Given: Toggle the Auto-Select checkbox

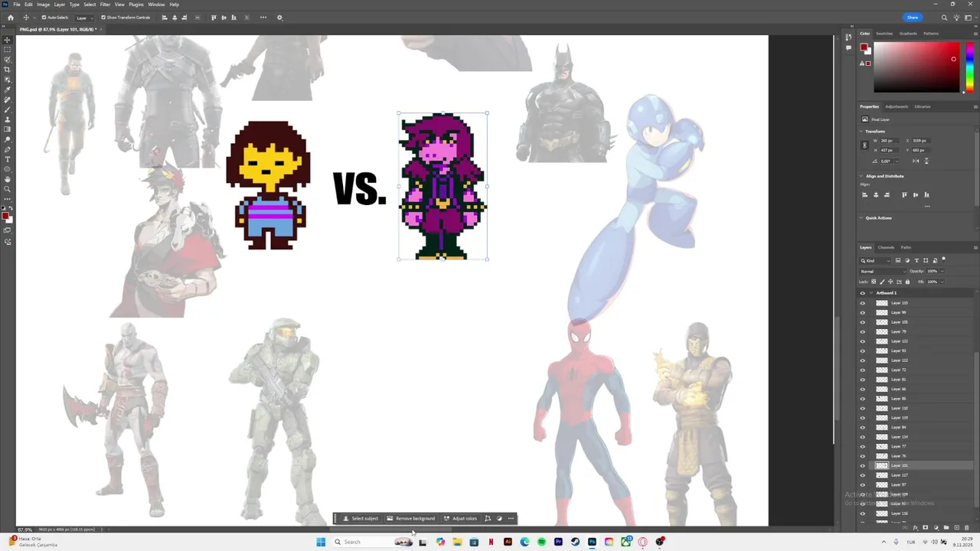Looking at the screenshot, I should 44,18.
